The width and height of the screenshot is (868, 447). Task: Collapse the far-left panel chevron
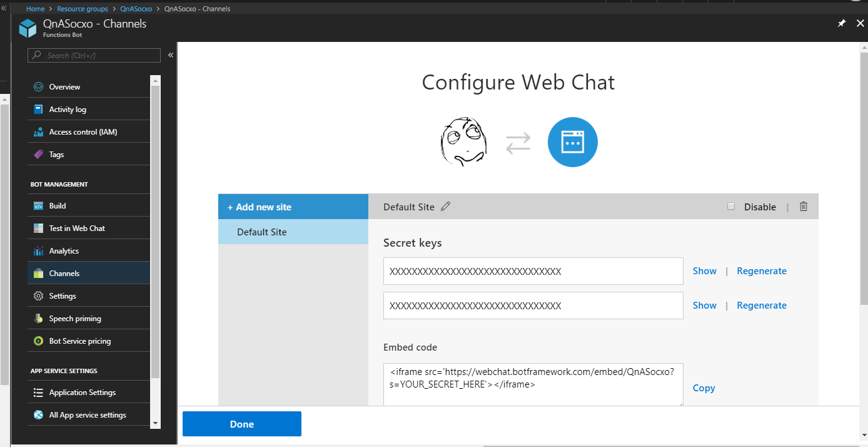(x=4, y=8)
